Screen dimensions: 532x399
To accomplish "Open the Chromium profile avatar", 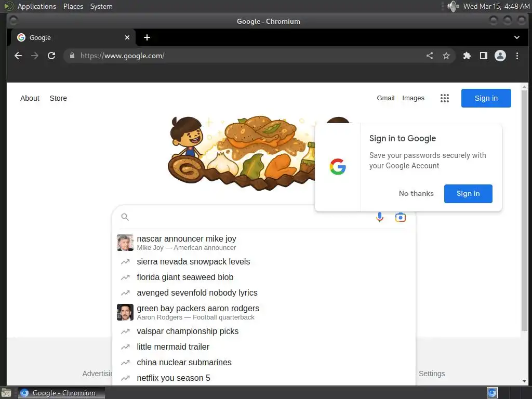I will [500, 56].
